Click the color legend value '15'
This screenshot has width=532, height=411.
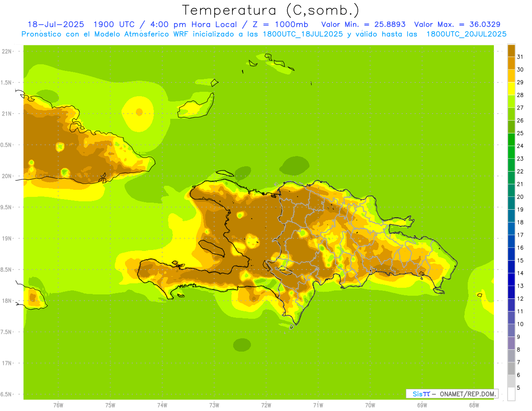click(x=520, y=260)
